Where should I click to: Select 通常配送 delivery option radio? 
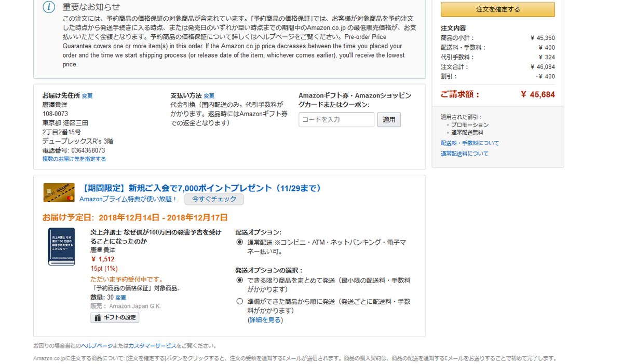[x=239, y=242]
